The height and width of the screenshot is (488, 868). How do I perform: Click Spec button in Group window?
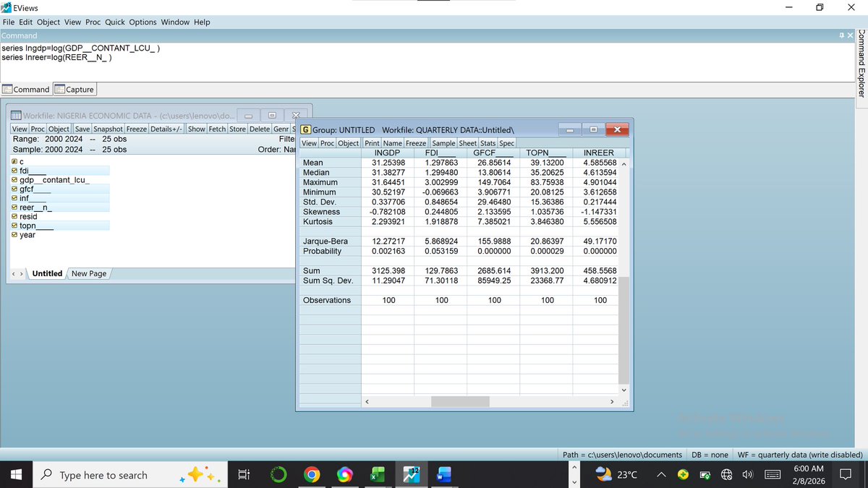(506, 142)
